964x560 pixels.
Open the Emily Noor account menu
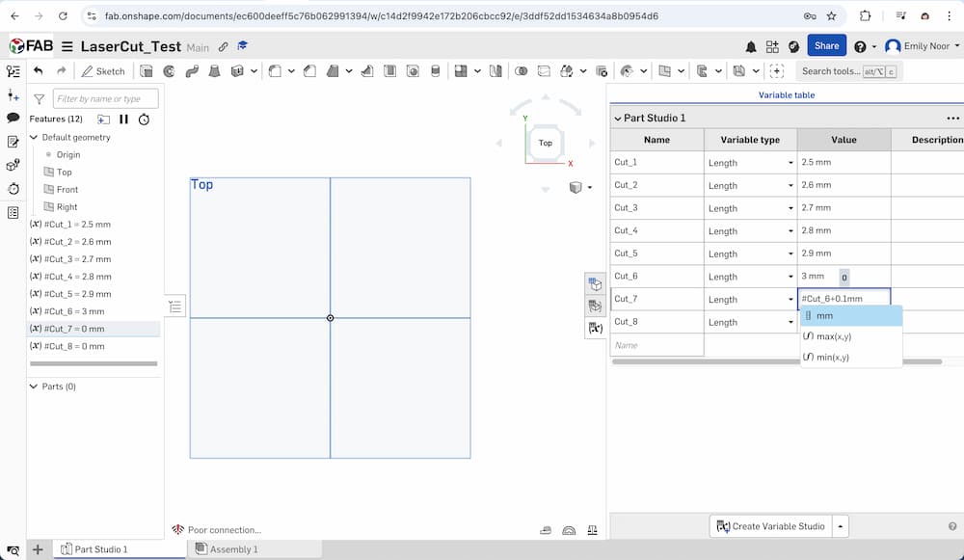point(922,46)
